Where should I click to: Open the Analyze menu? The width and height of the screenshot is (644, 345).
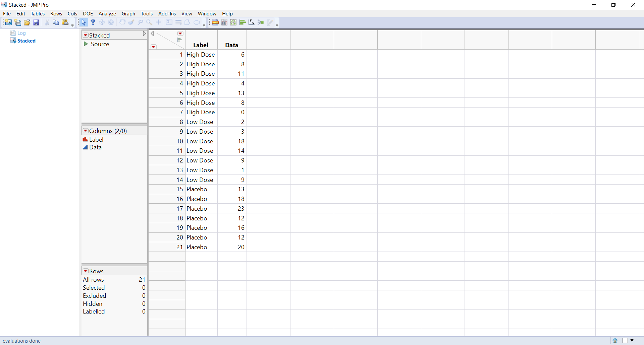107,14
